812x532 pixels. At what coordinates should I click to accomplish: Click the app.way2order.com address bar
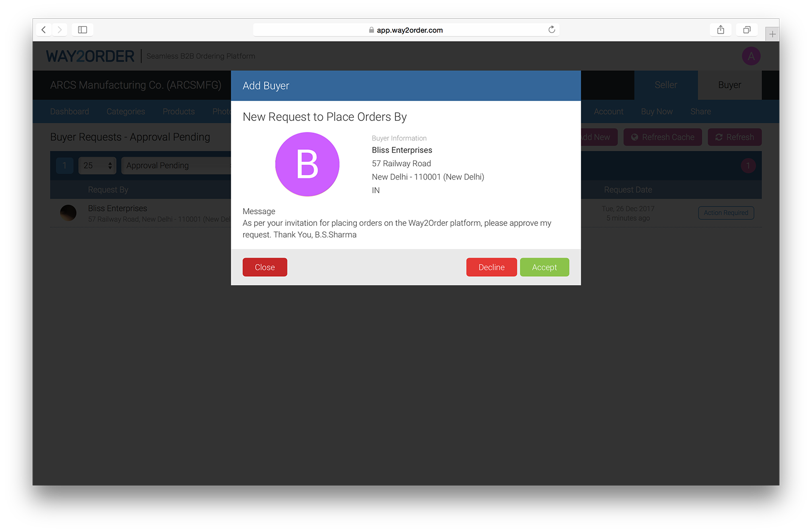pyautogui.click(x=406, y=30)
